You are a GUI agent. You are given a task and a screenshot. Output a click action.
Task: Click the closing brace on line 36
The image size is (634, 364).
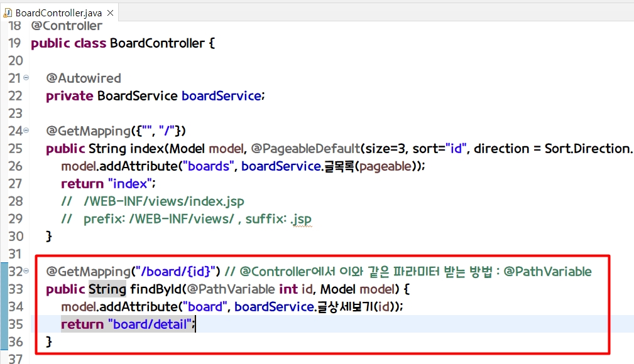[49, 342]
